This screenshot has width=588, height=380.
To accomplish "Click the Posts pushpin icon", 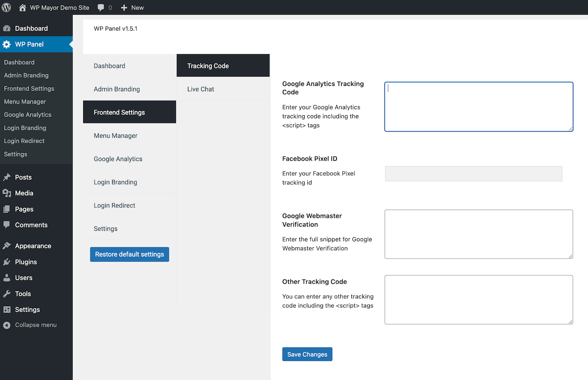I will (6, 177).
